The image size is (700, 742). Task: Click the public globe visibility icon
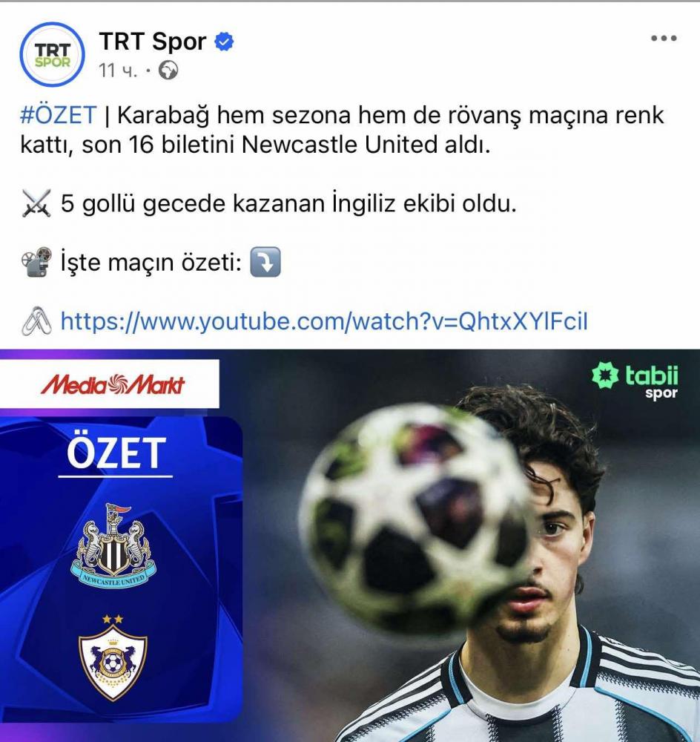[168, 71]
